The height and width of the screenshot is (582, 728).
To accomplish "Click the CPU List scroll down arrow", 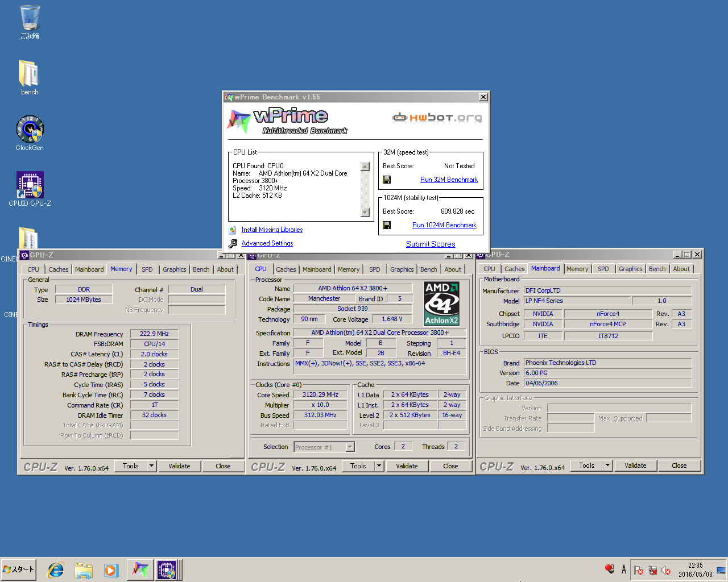I will tap(365, 213).
